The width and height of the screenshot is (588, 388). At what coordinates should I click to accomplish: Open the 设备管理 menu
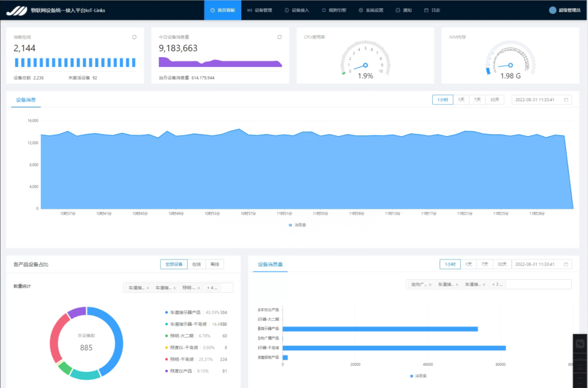point(260,10)
